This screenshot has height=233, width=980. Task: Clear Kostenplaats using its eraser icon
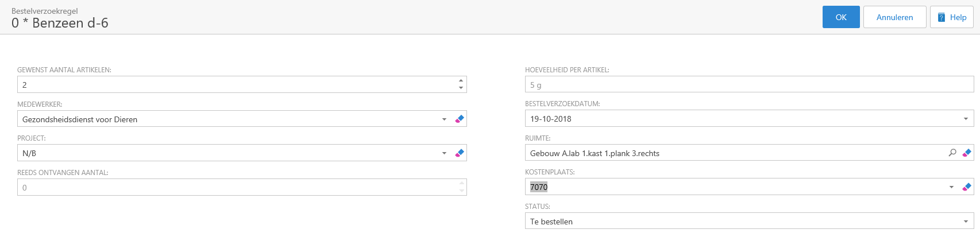[x=967, y=187]
